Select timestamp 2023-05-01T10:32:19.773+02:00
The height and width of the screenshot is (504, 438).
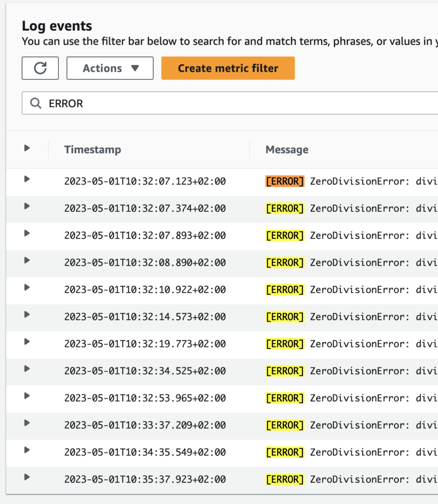click(x=145, y=344)
